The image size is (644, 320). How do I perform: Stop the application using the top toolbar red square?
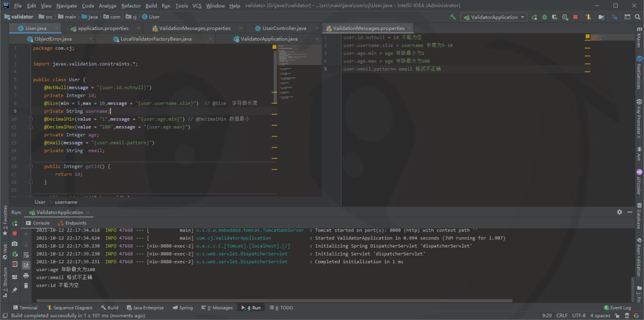coord(575,17)
